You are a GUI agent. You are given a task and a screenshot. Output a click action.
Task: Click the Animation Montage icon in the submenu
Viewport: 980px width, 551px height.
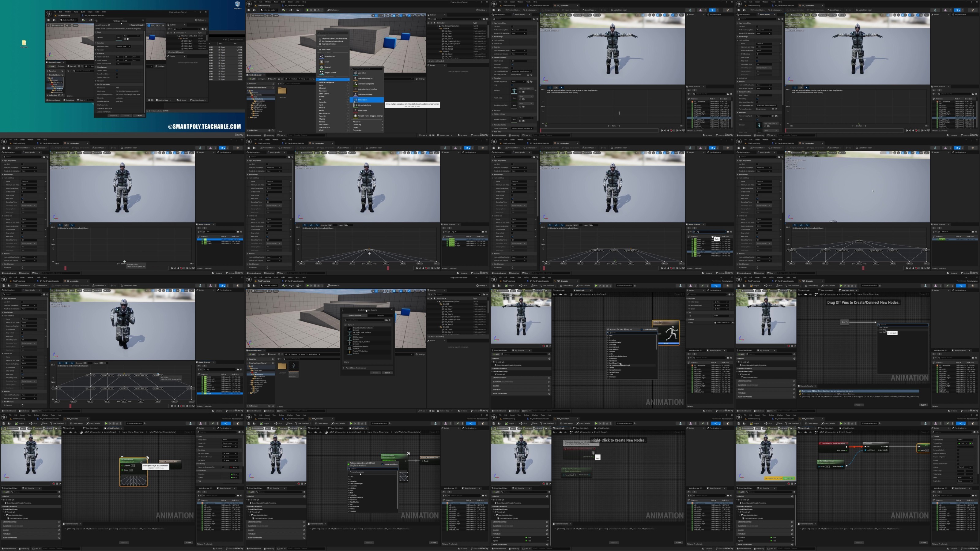pos(355,95)
